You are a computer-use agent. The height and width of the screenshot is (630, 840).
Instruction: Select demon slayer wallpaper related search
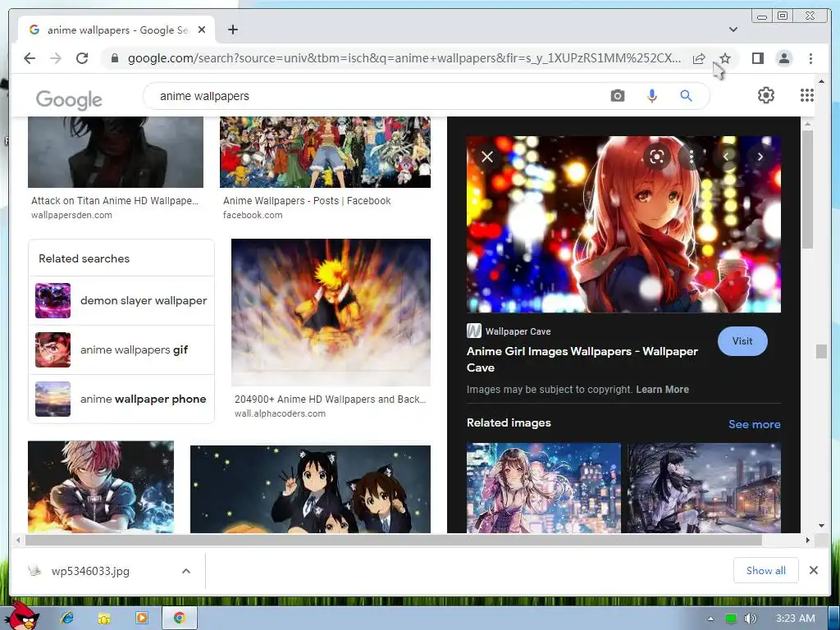tap(121, 300)
